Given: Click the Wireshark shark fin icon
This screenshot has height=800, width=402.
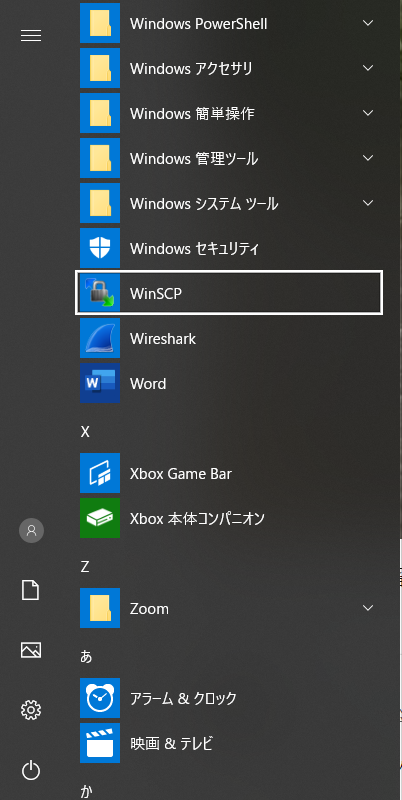Looking at the screenshot, I should click(x=100, y=338).
